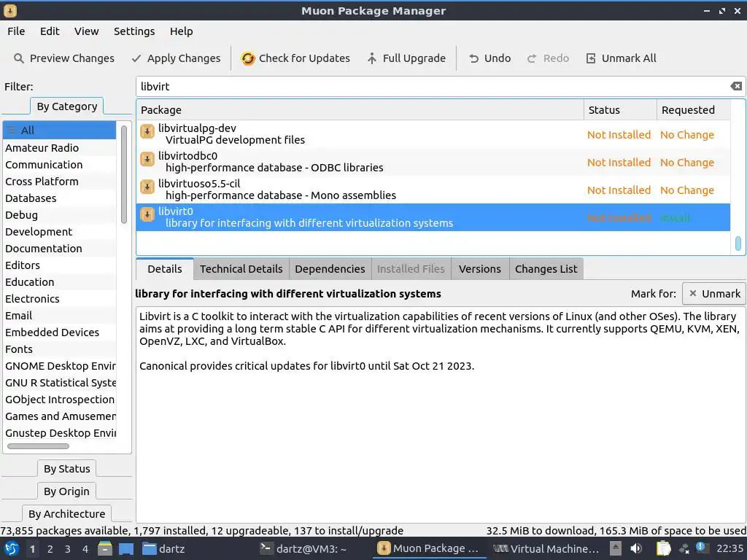Open the dartz folder taskbar entry
This screenshot has width=747, height=560.
163,548
